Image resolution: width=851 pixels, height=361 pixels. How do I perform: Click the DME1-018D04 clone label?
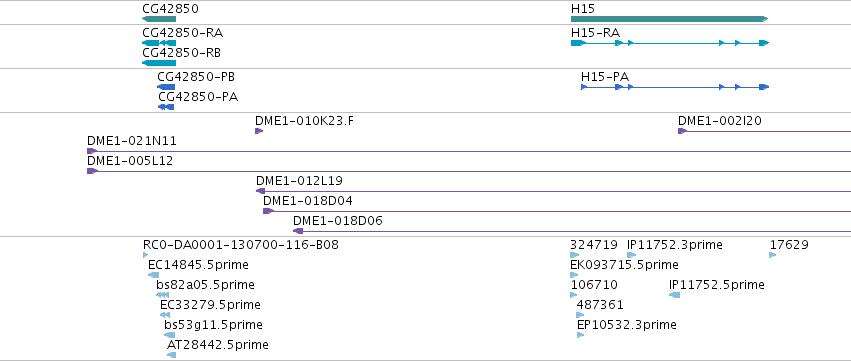click(x=308, y=201)
